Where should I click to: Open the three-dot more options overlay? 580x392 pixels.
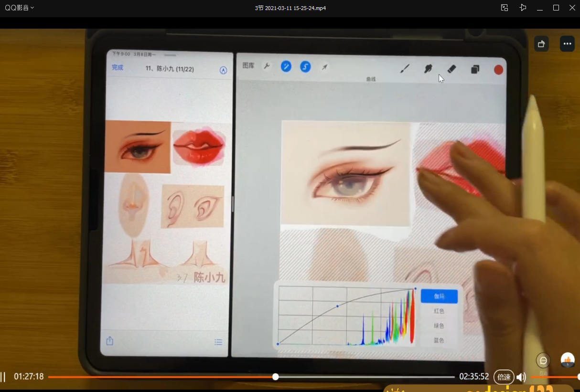point(567,44)
